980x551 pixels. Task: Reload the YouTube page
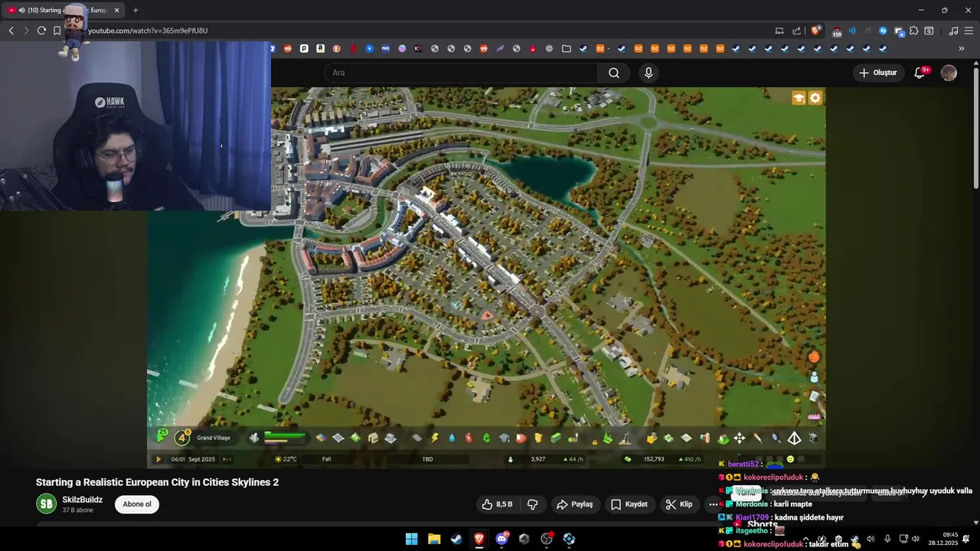41,31
